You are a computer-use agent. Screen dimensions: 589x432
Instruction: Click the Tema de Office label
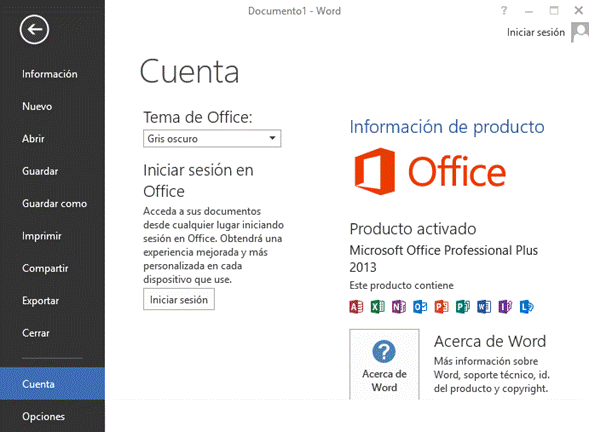(x=198, y=117)
